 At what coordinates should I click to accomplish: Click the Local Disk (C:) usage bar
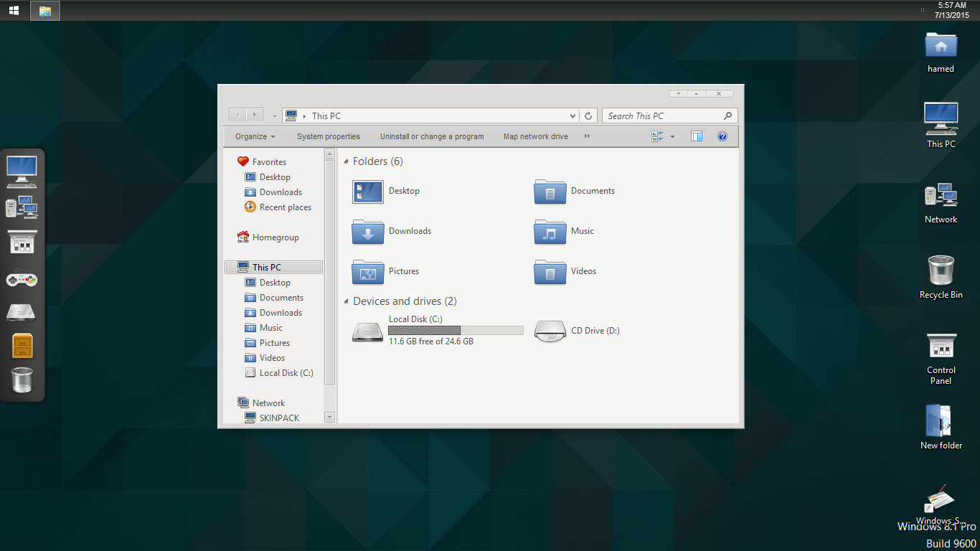point(456,331)
